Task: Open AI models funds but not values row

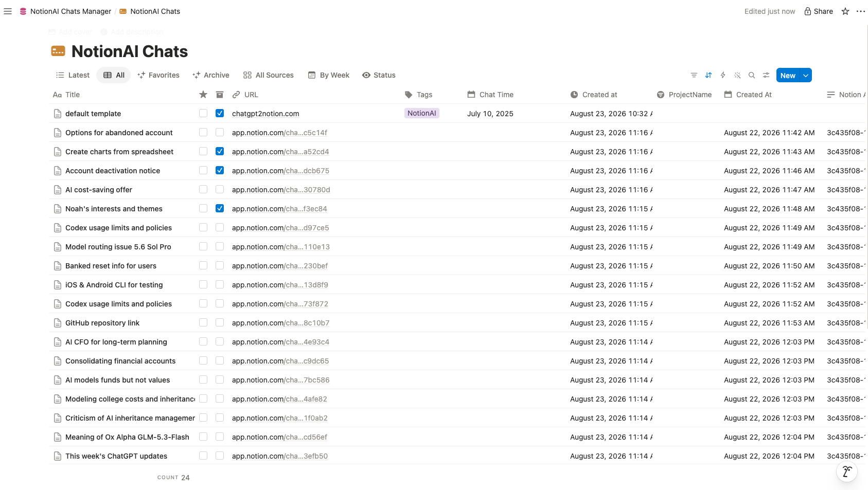Action: pos(117,380)
